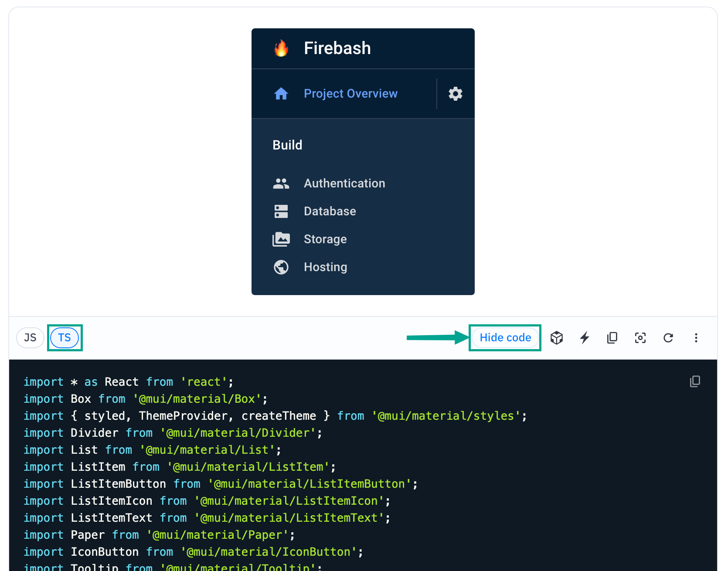The width and height of the screenshot is (728, 571).
Task: Toggle off the code view with Hide code
Action: [x=504, y=337]
